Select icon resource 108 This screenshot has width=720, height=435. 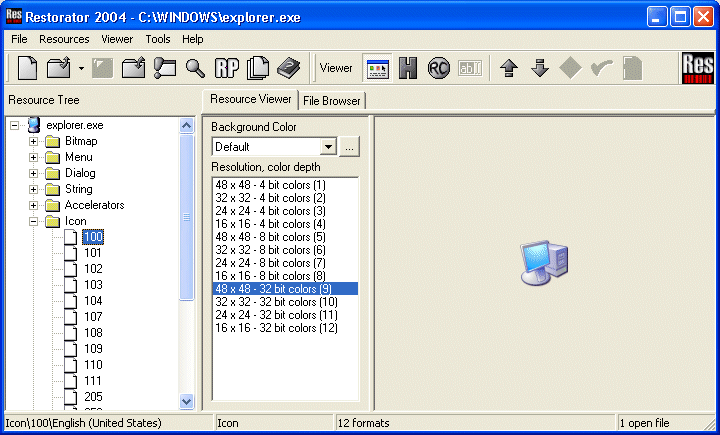point(93,333)
